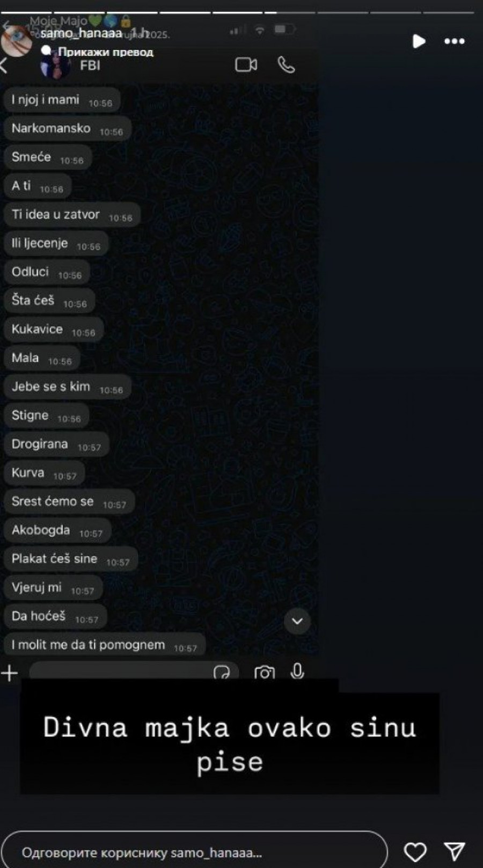
Task: Select the message 'Ti idea u zatvor'
Action: pyautogui.click(x=72, y=215)
